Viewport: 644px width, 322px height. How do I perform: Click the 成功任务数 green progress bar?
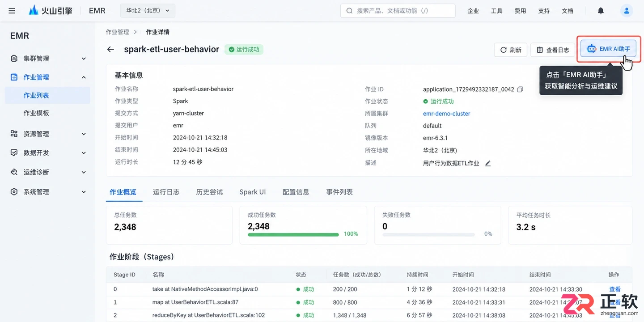[293, 234]
